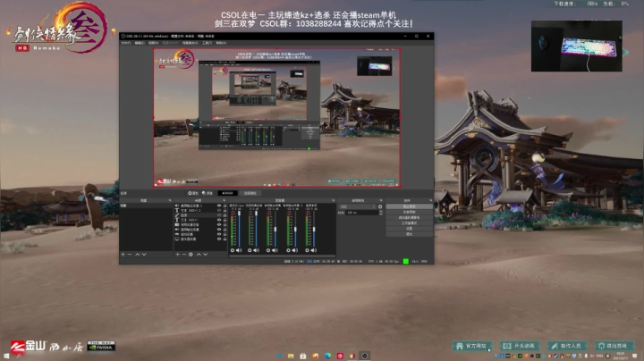
Task: Increase transition duration with the stepper arrow
Action: click(381, 212)
